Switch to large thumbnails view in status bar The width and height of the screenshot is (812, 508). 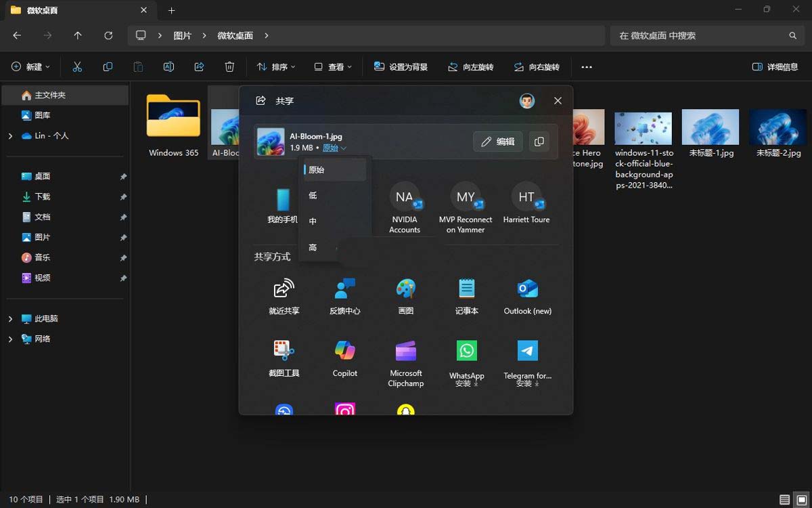(x=800, y=500)
